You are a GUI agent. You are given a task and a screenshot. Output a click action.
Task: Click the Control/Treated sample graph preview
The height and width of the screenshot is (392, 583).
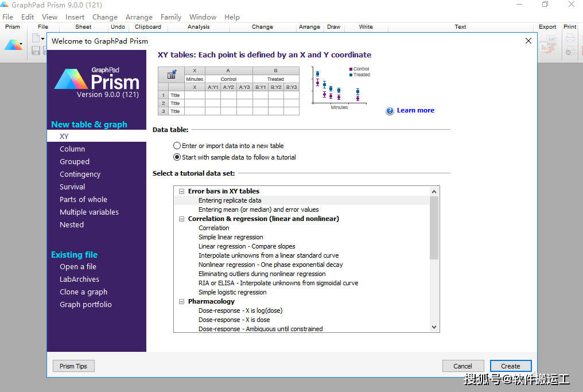[341, 88]
